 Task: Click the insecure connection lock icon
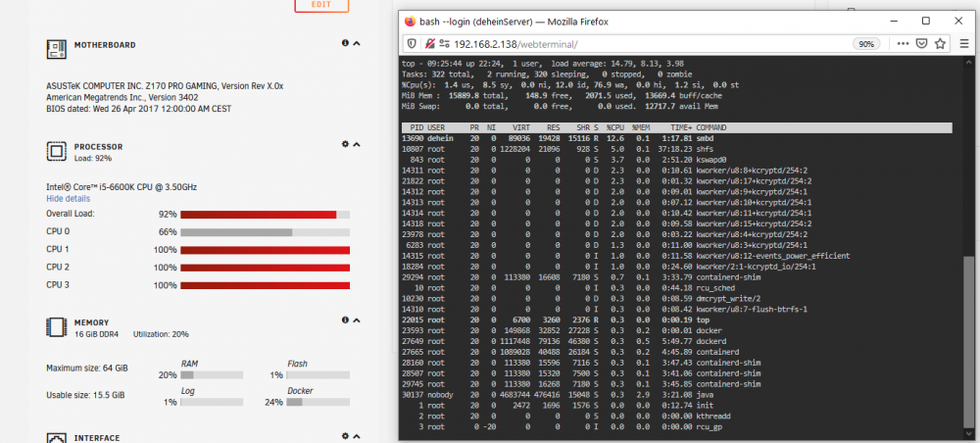point(430,44)
